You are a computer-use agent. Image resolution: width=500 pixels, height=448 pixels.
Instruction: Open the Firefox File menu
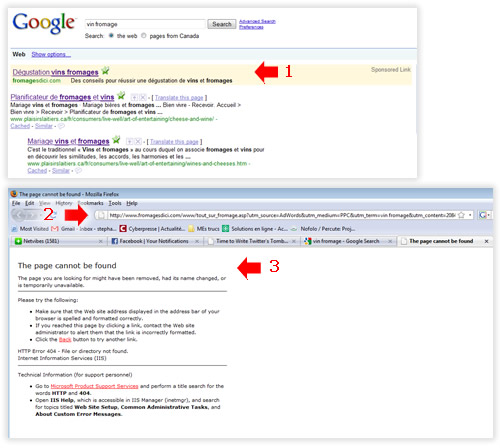click(x=16, y=203)
